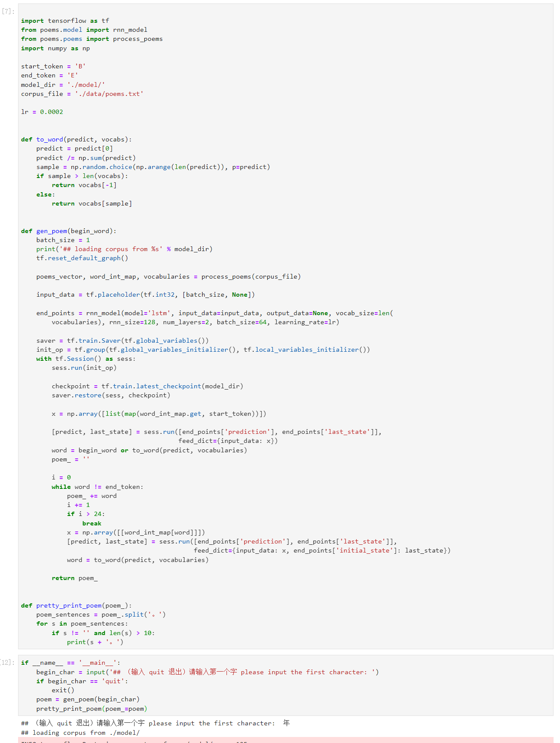This screenshot has width=560, height=743.
Task: Click the [7] cell prompt label
Action: click(x=8, y=11)
